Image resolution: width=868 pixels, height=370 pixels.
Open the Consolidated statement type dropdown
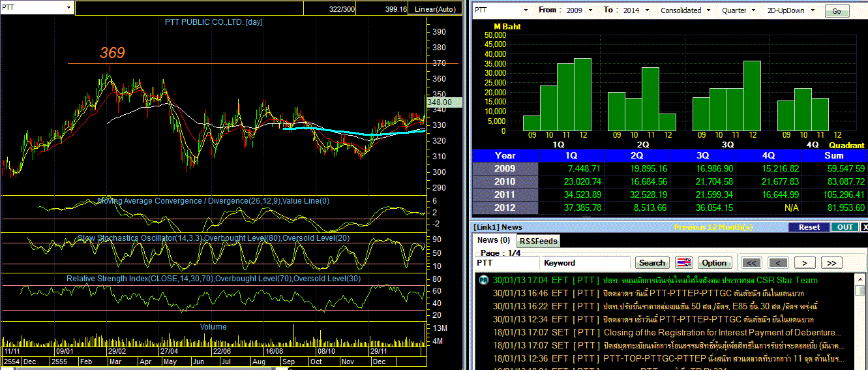pos(709,10)
